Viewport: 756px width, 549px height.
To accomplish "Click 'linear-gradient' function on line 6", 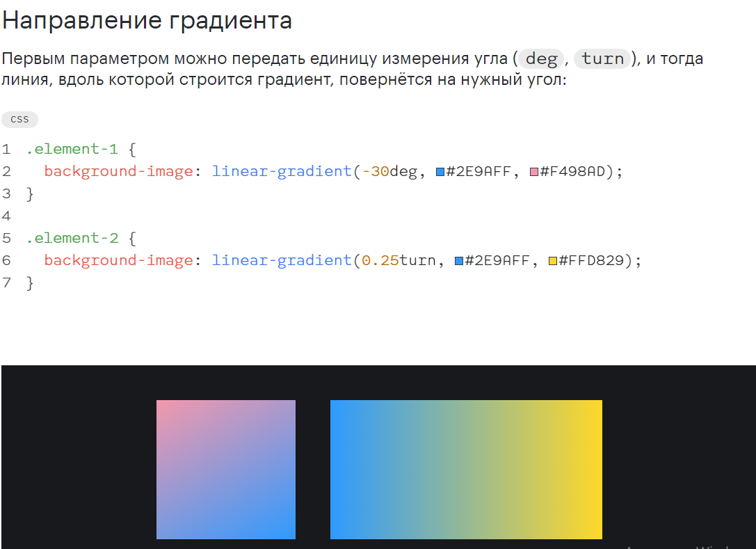I will (x=282, y=260).
